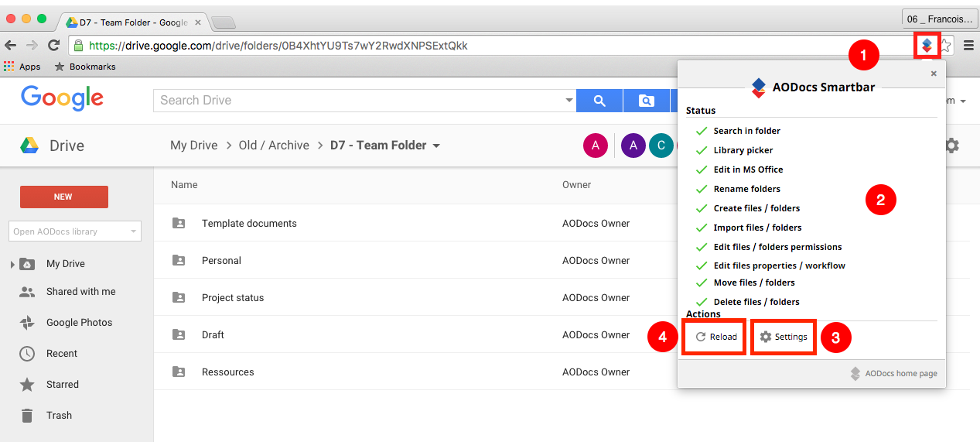The image size is (980, 442).
Task: Click Edit files / folders permissions status
Action: pos(769,247)
